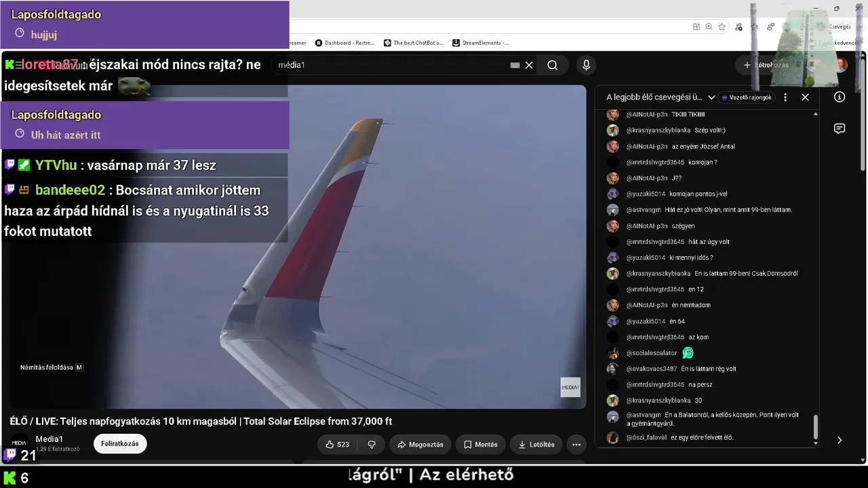
Task: Click the split-screen icon in address bar
Action: click(x=696, y=26)
